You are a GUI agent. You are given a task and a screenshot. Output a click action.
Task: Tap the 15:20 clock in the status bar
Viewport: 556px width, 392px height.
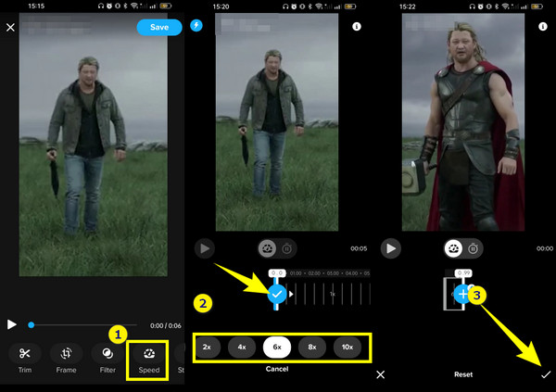[x=221, y=6]
